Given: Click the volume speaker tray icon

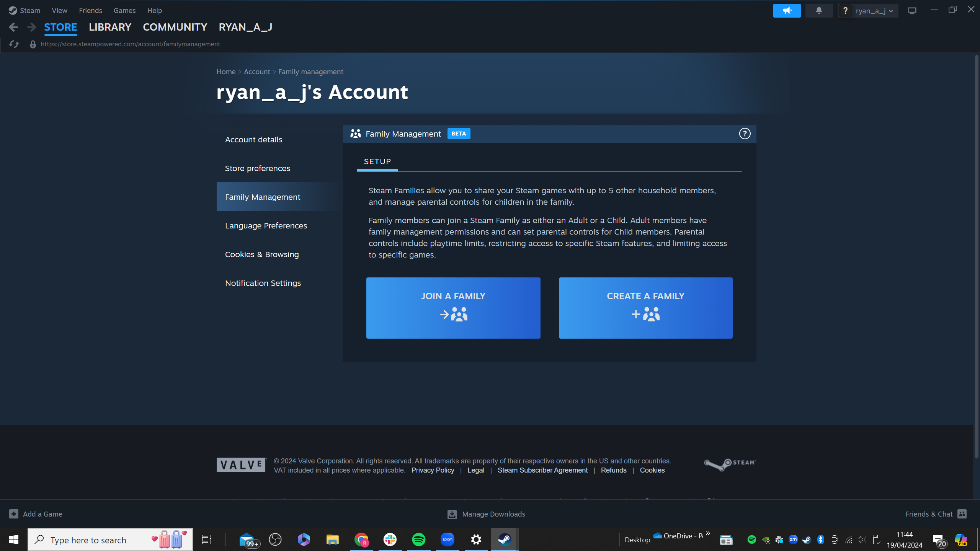Looking at the screenshot, I should [862, 540].
